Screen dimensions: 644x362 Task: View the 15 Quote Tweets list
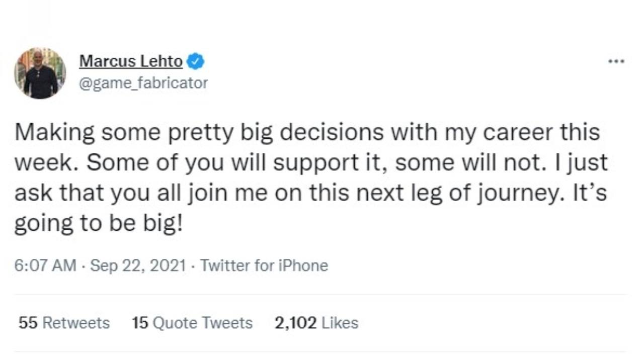192,323
